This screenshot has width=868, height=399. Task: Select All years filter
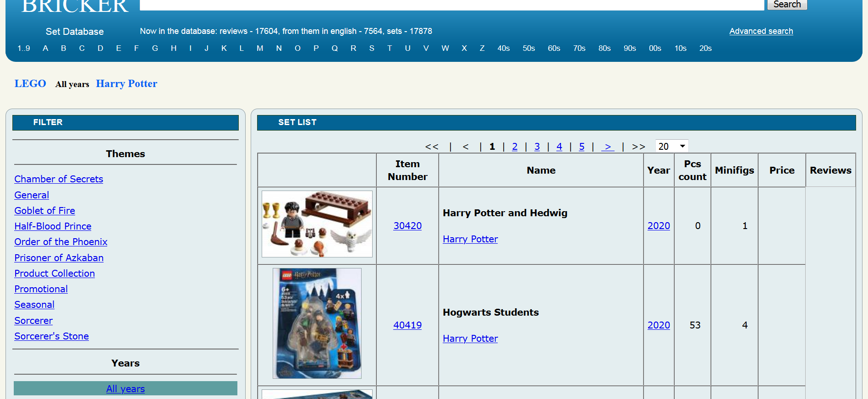coord(126,389)
